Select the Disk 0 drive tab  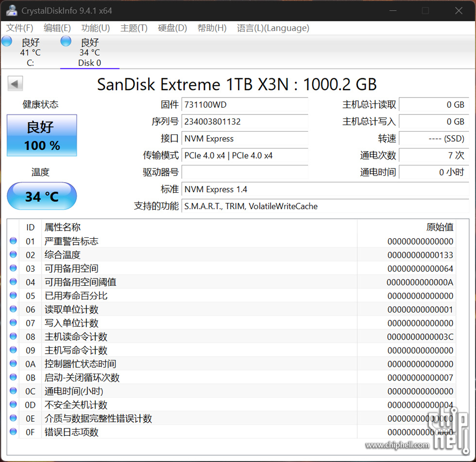(89, 52)
